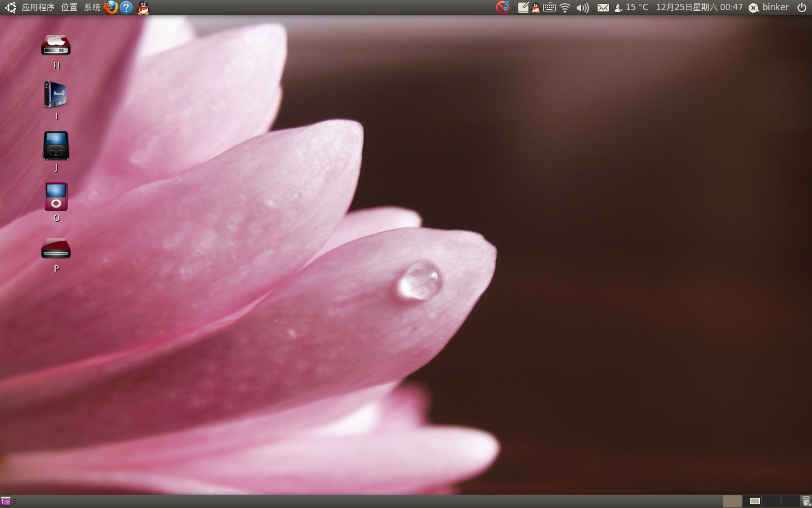Image resolution: width=812 pixels, height=508 pixels.
Task: Select the I external drive desktop icon
Action: (x=56, y=94)
